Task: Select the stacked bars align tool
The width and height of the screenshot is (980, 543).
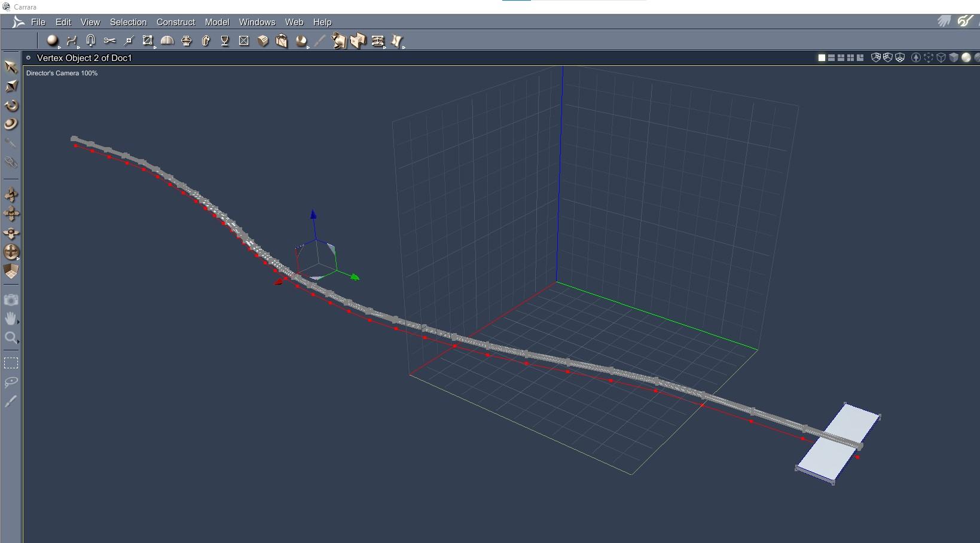Action: (x=377, y=40)
